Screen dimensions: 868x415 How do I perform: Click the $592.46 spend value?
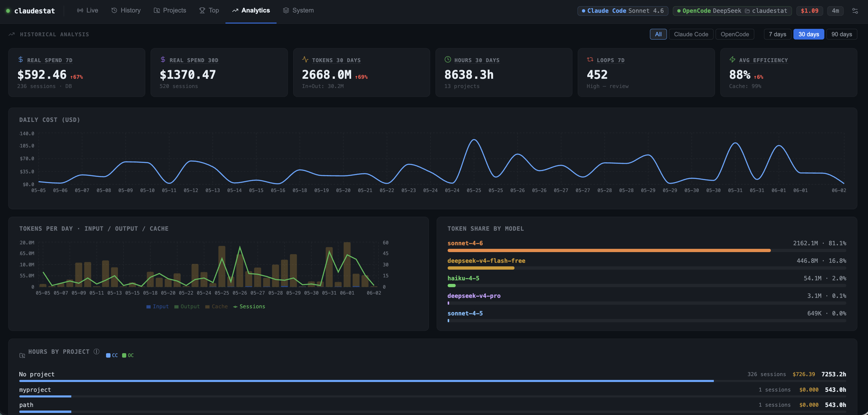click(42, 75)
